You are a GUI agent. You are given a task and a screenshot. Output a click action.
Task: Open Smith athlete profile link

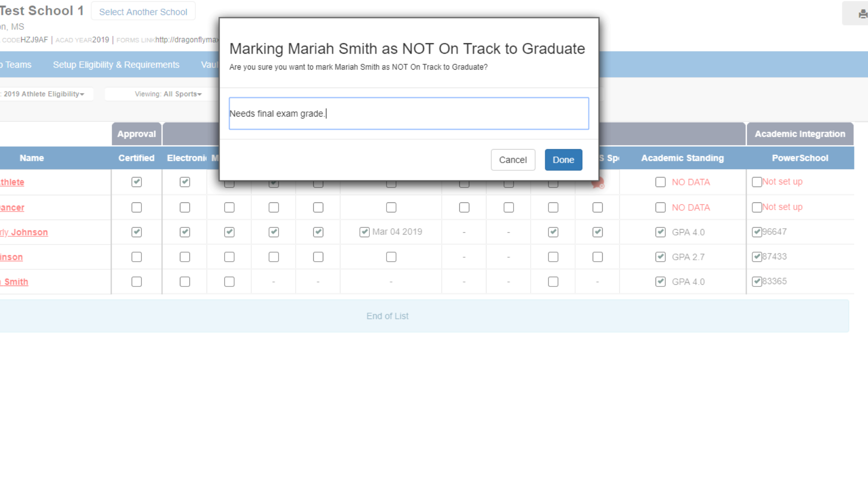16,282
